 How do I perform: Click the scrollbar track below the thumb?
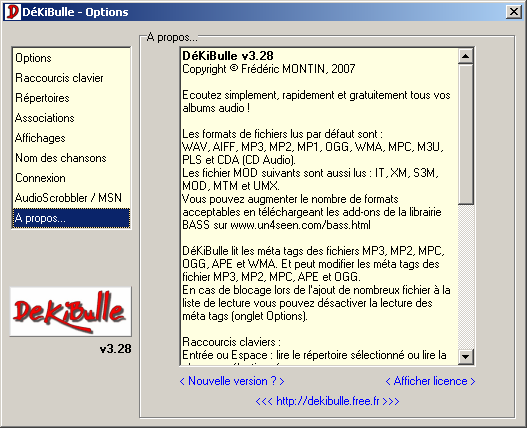point(465,276)
